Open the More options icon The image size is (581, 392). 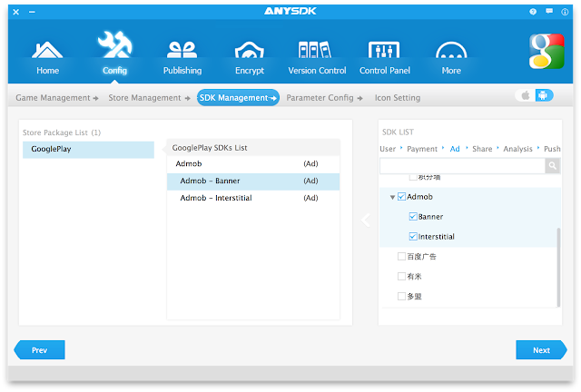pyautogui.click(x=451, y=51)
